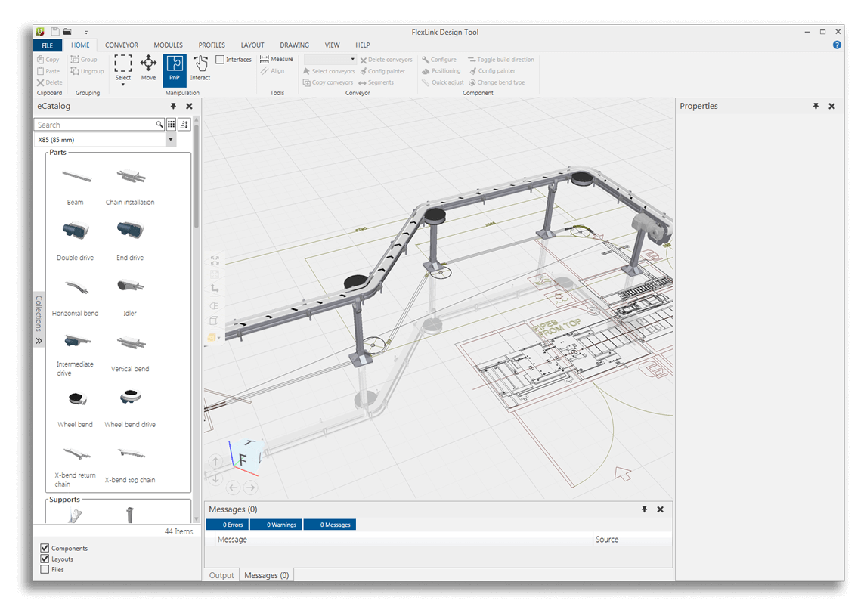Click the Quick adjust command
The height and width of the screenshot is (616, 867).
[x=443, y=82]
